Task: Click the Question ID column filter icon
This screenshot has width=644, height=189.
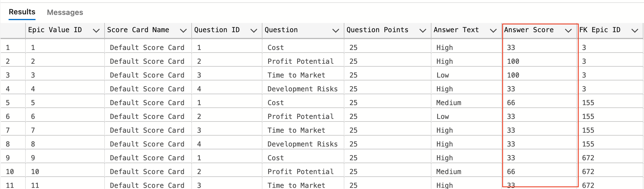Action: (x=253, y=30)
